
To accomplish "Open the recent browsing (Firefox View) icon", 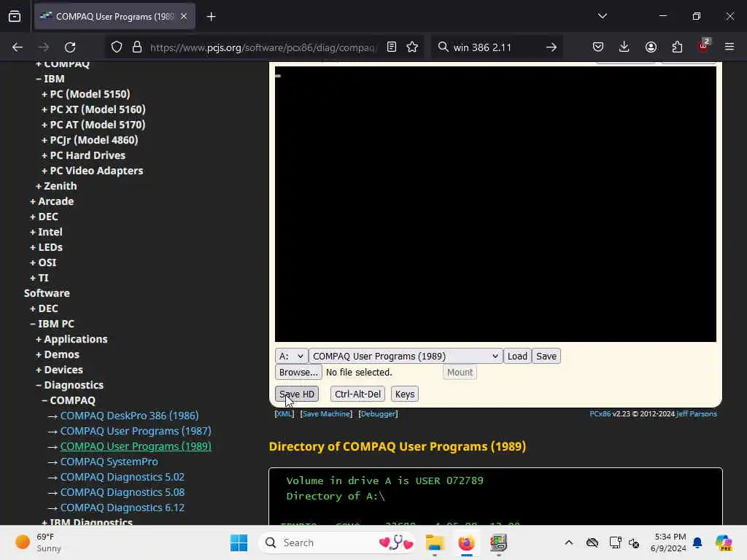I will (15, 16).
